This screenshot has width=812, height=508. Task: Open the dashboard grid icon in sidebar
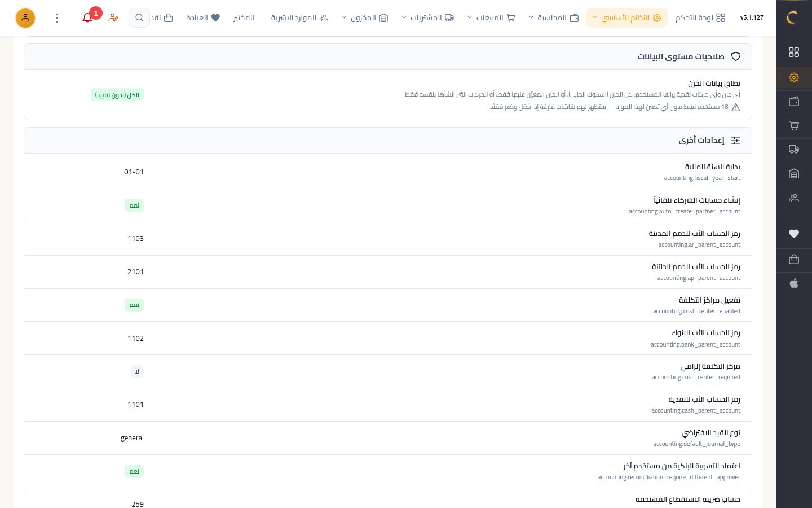coord(794,52)
